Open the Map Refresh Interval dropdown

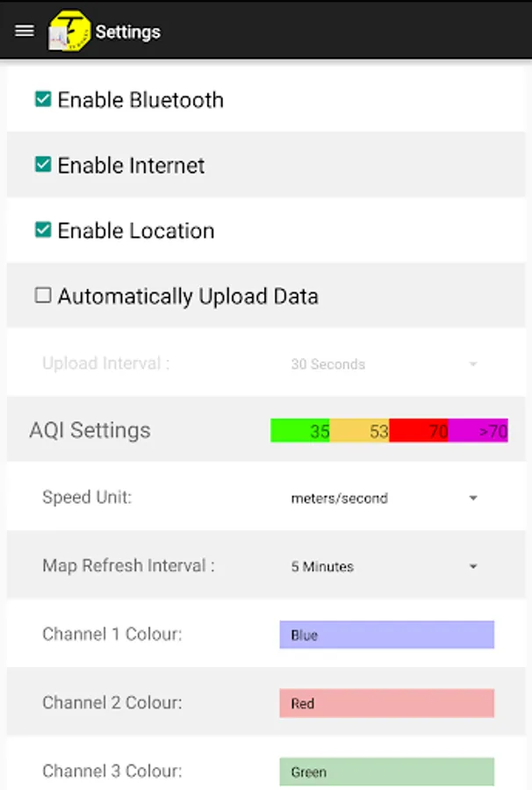473,566
